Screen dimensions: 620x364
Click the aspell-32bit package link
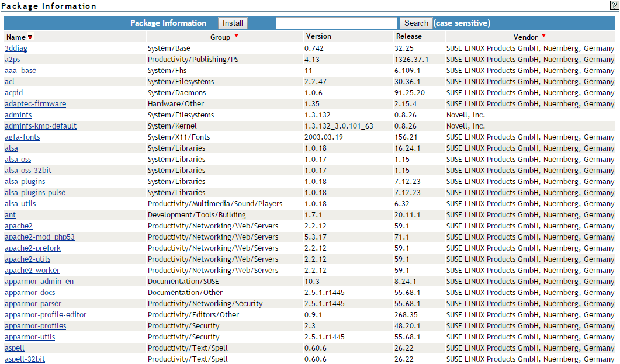coord(25,359)
